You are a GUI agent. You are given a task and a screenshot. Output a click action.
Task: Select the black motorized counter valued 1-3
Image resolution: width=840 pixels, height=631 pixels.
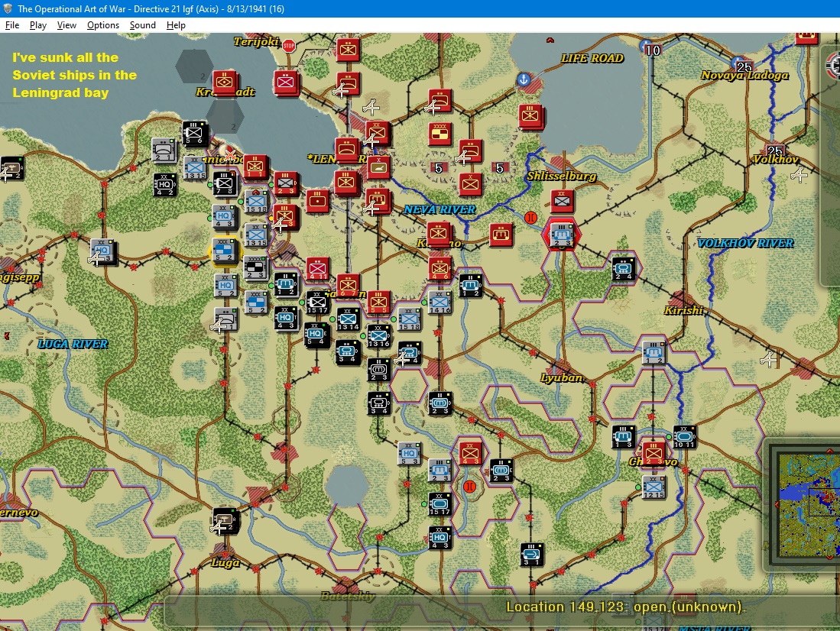coord(623,437)
